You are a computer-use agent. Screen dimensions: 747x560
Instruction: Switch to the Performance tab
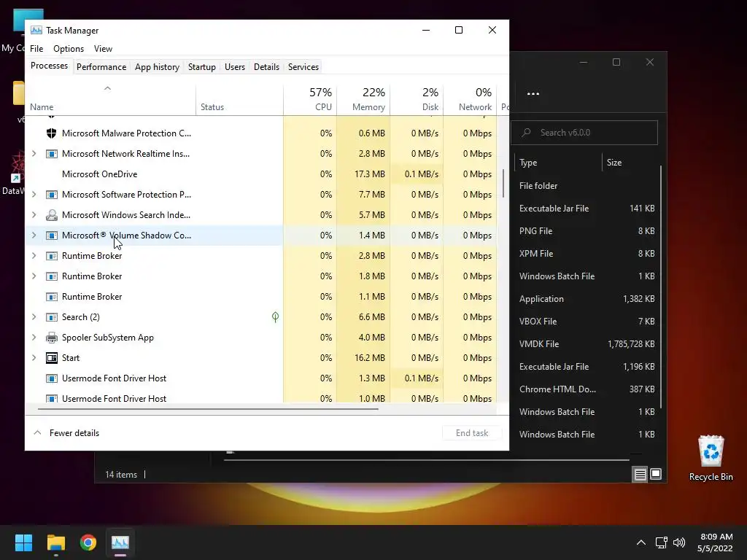point(101,67)
